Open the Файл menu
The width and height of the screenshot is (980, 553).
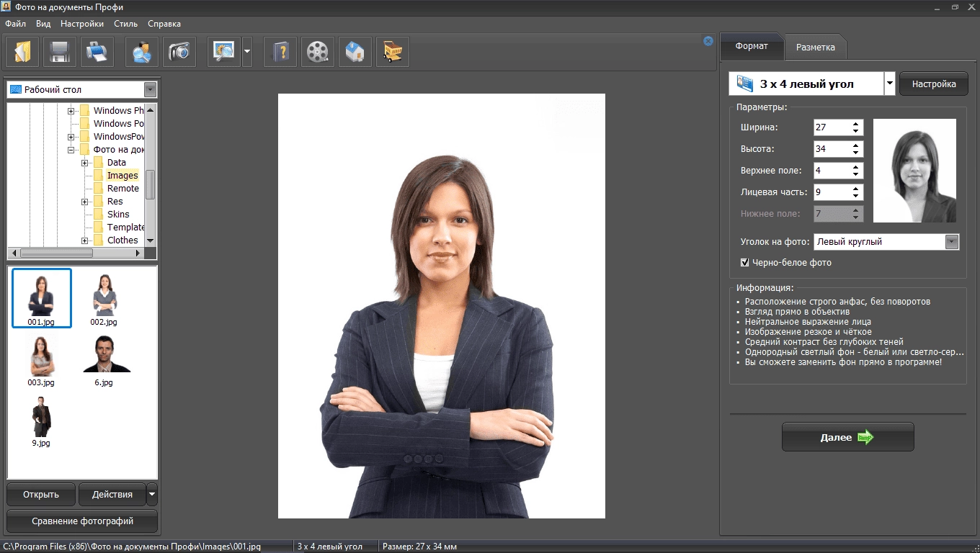[15, 24]
